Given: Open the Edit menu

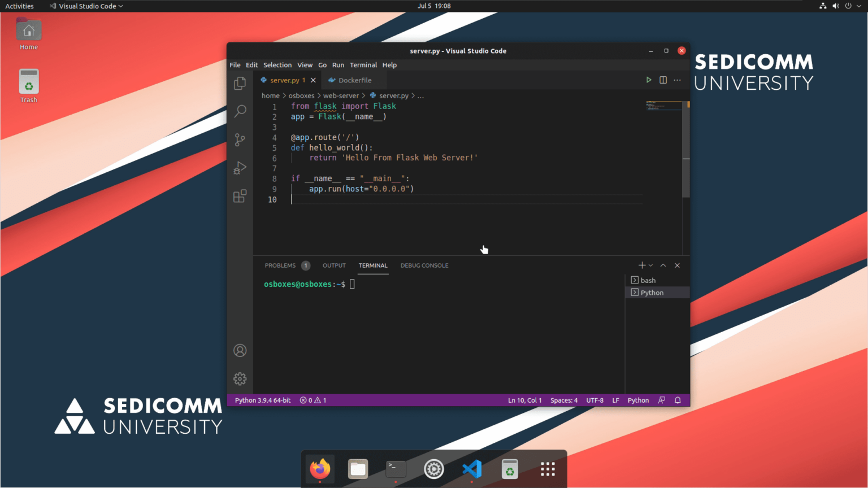Looking at the screenshot, I should click(252, 65).
